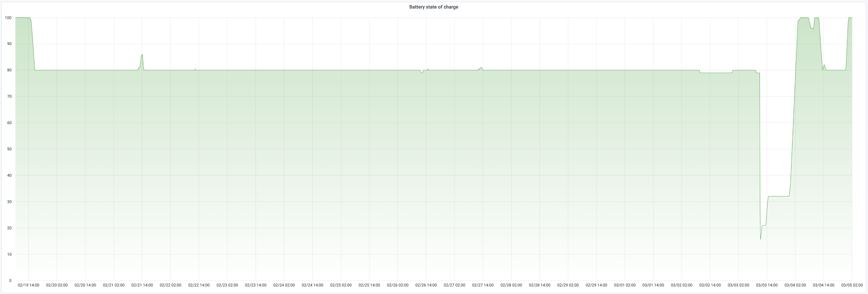Screen dimensions: 868x294
Task: Click the x-axis label 02/23 02:00
Action: pyautogui.click(x=227, y=285)
